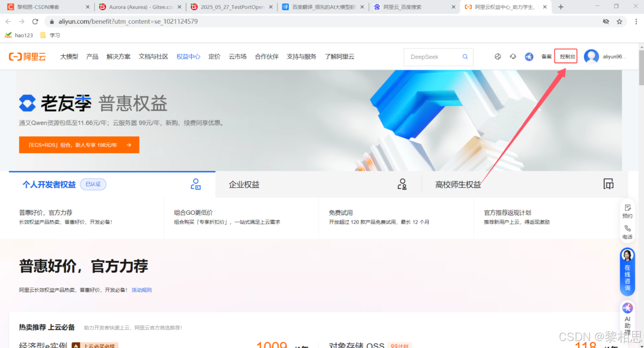Open 在线咨询 online consultation widget
The image size is (644, 348).
pos(628,272)
